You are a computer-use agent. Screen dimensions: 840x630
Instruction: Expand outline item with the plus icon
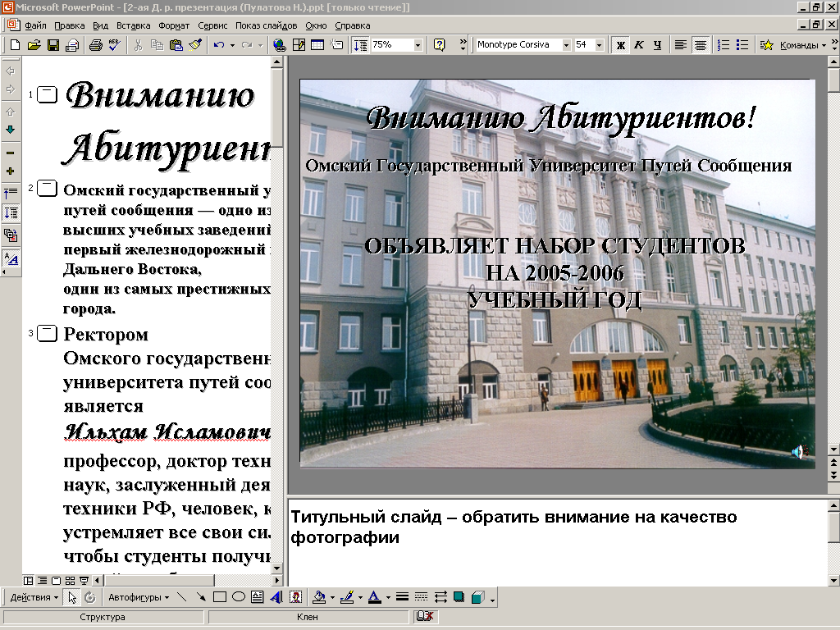point(10,171)
